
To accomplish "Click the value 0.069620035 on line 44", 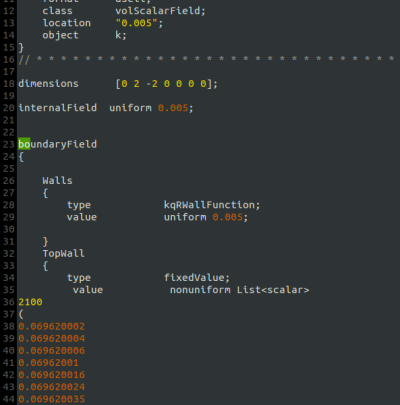I will [52, 399].
